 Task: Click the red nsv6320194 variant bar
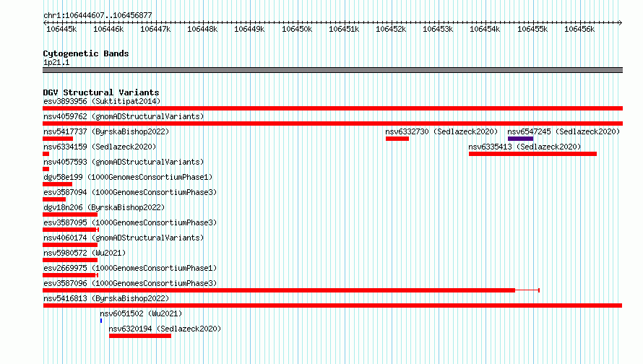pyautogui.click(x=140, y=336)
